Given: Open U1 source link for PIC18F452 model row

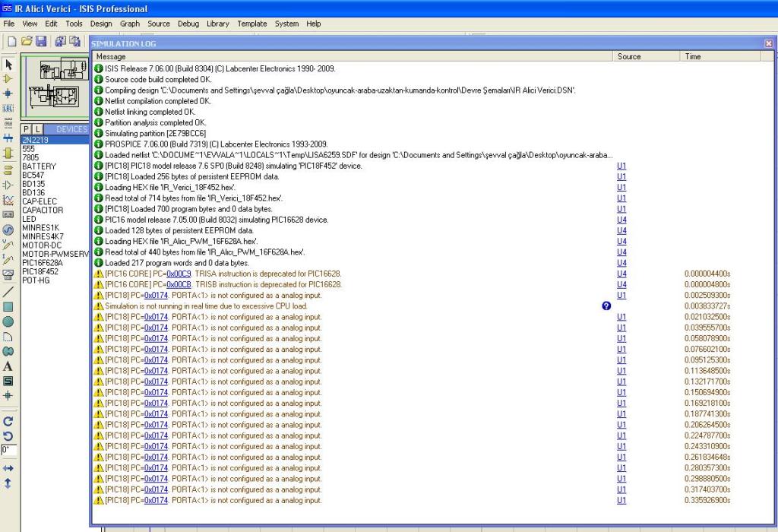Looking at the screenshot, I should pyautogui.click(x=621, y=166).
